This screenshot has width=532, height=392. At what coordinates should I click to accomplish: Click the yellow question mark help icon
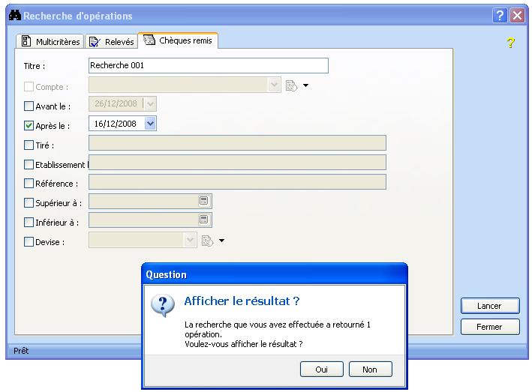coord(511,43)
